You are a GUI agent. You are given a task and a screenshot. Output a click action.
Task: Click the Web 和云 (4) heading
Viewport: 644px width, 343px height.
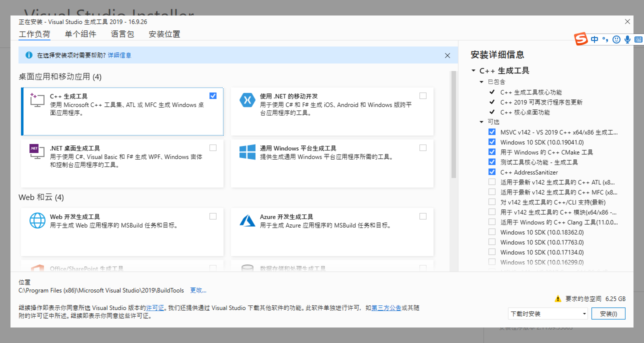pyautogui.click(x=41, y=197)
